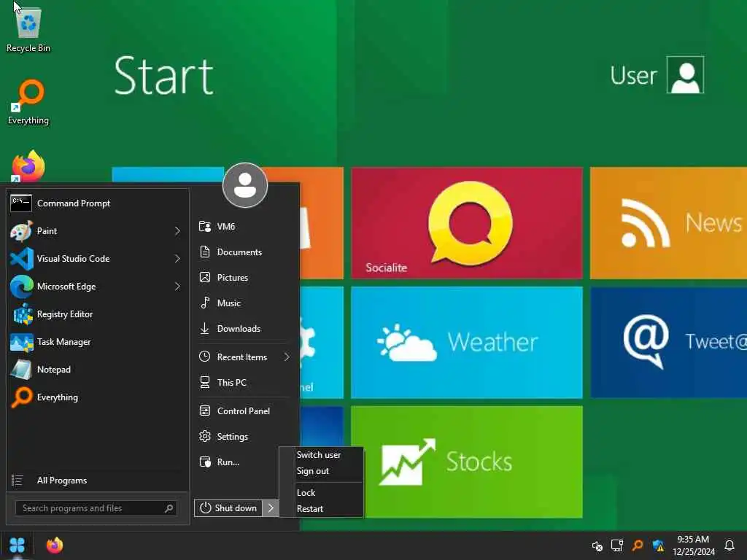
Task: Click the Shut down button
Action: [228, 508]
